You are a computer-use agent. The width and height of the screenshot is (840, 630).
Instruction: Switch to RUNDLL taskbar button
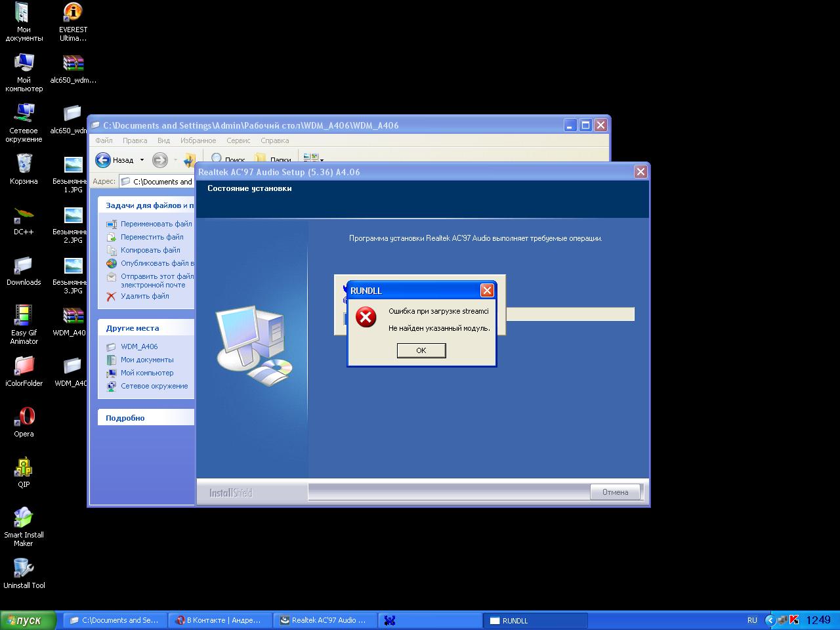[535, 620]
